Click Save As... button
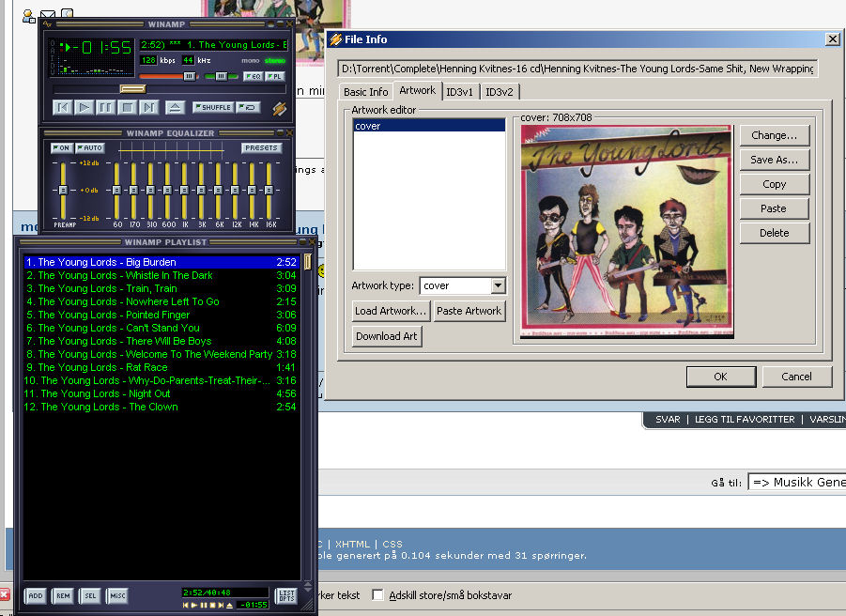 pyautogui.click(x=775, y=160)
